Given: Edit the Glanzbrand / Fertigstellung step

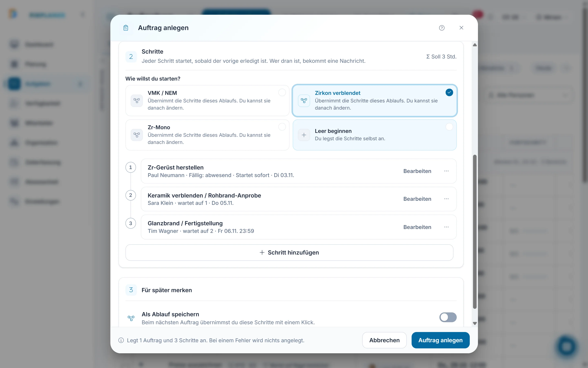Looking at the screenshot, I should coord(417,227).
